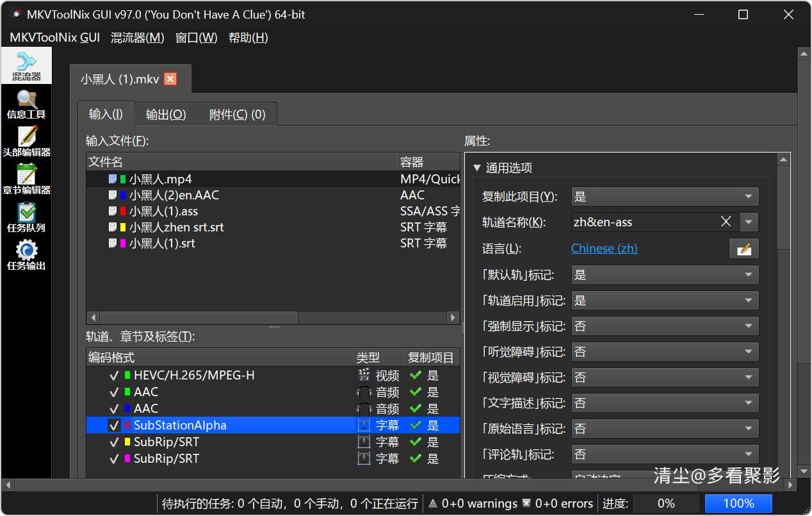
Task: Open the 混流器 (multiplexer) tool in sidebar
Action: point(26,67)
